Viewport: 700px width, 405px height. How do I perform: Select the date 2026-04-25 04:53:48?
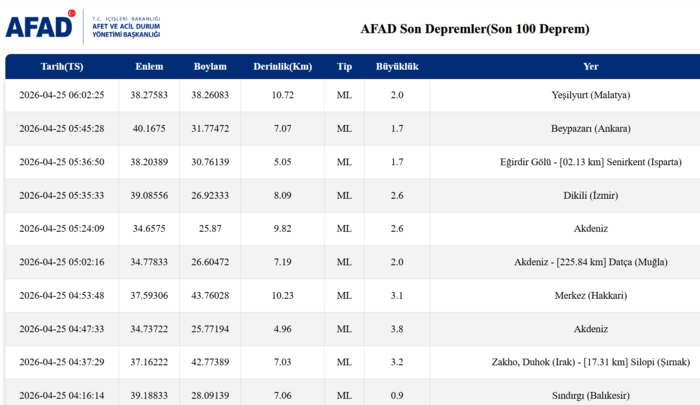click(x=62, y=296)
